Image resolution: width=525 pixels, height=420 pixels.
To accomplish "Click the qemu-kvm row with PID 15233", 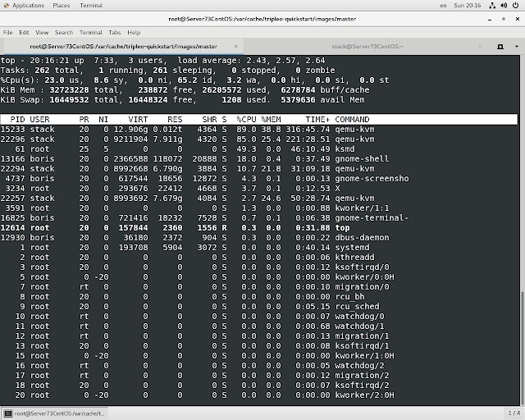I will tap(258, 130).
